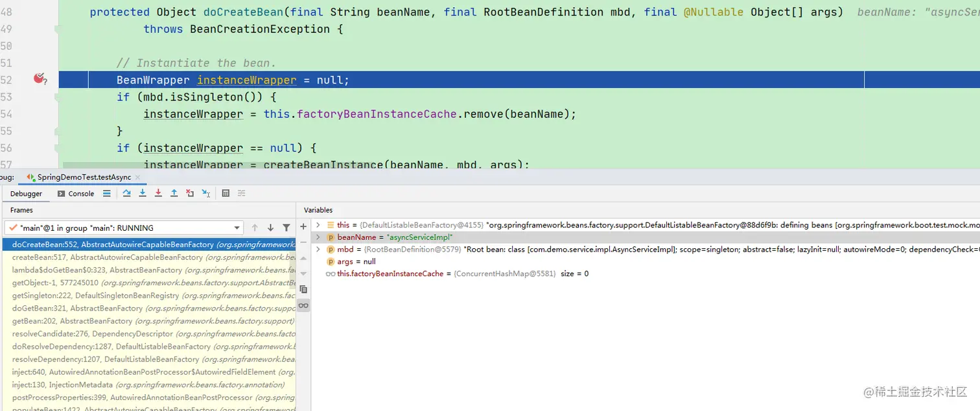
Task: Select the 'this' DefaultListableBeanFactory row
Action: [646, 225]
